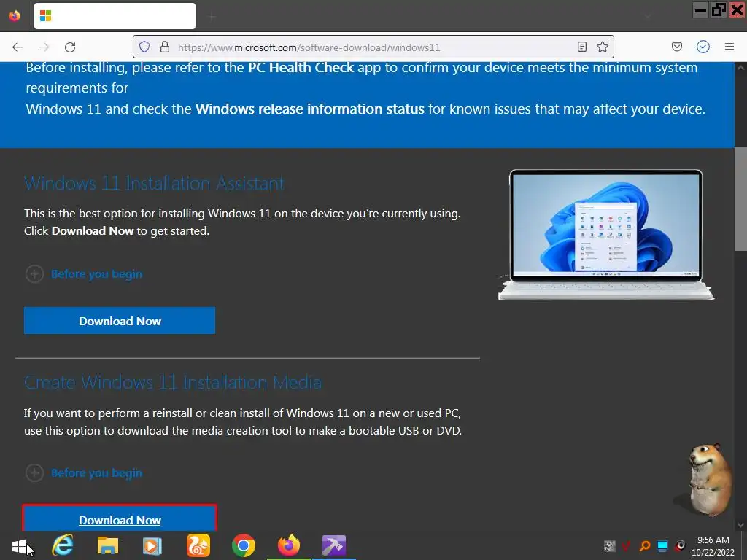Launch Internet Explorer from taskbar
Image resolution: width=747 pixels, height=560 pixels.
(63, 545)
